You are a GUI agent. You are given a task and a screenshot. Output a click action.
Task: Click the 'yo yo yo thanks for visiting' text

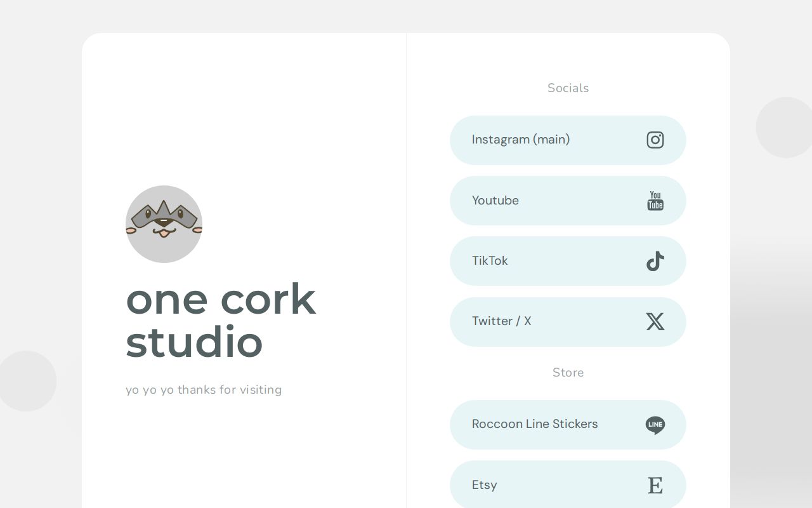[x=204, y=390]
